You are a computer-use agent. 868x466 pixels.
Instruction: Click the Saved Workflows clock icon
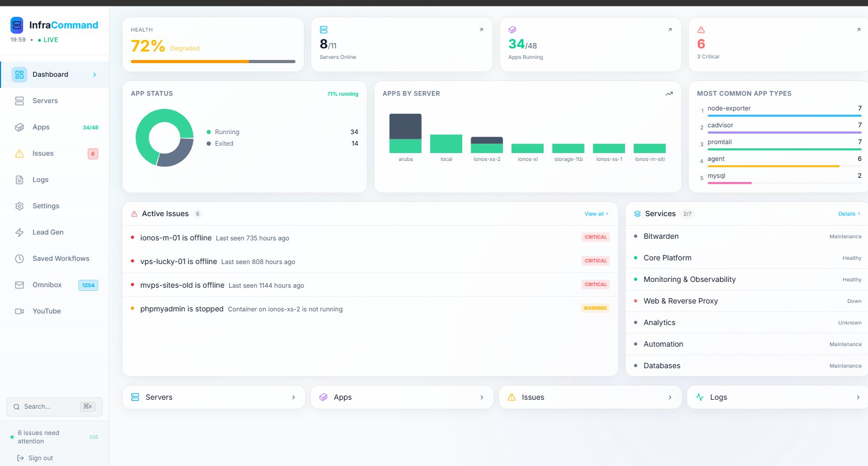point(19,259)
